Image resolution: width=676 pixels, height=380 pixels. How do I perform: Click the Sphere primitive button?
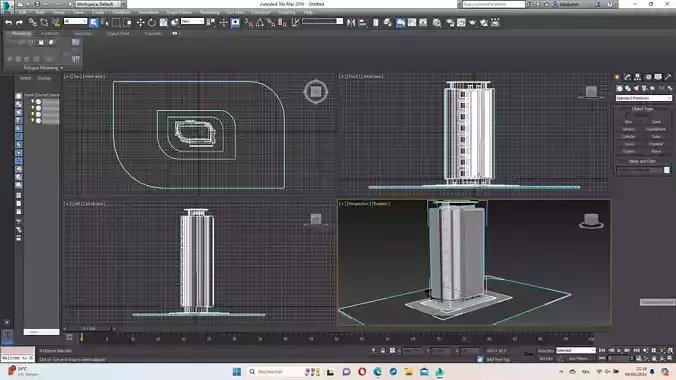point(629,129)
